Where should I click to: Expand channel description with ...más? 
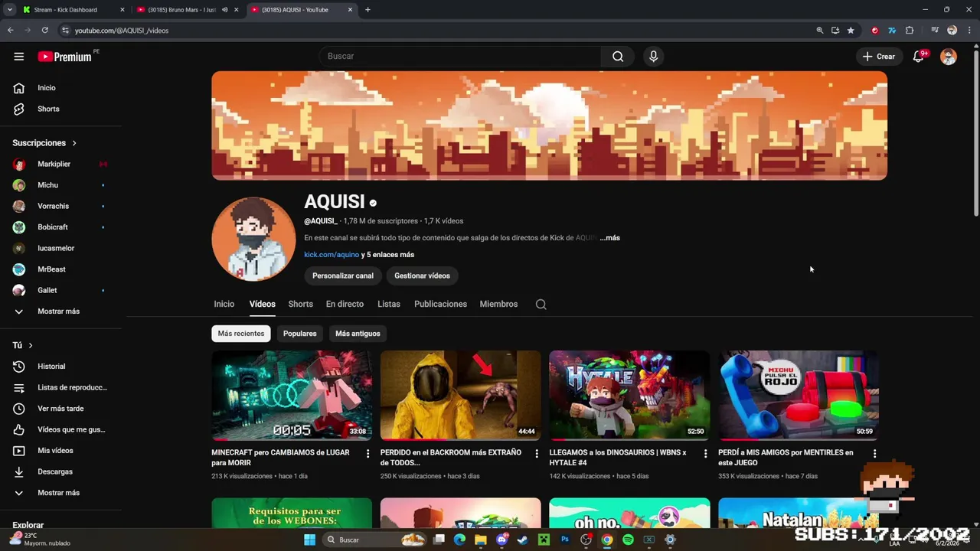[x=610, y=238]
